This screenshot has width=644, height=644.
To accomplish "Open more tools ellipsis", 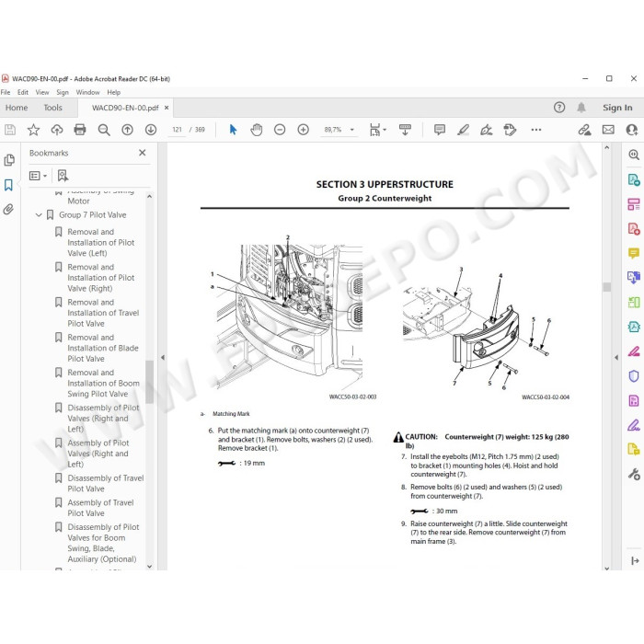I will click(x=536, y=130).
